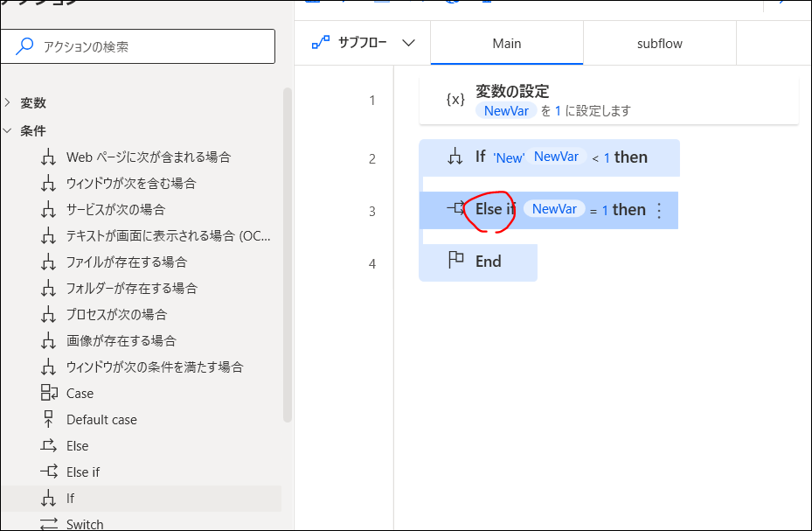The height and width of the screenshot is (531, 812).
Task: Click the 'New' text in If step
Action: (x=509, y=158)
